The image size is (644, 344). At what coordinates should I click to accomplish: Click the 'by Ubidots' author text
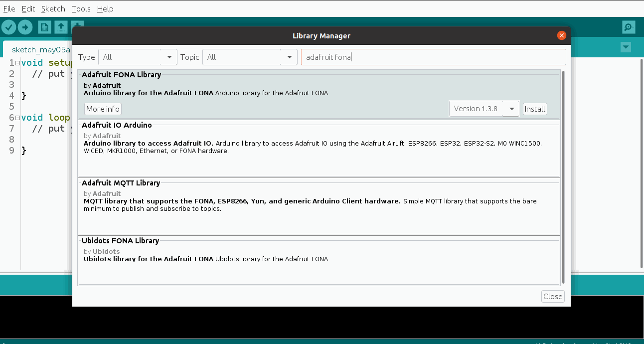point(102,251)
